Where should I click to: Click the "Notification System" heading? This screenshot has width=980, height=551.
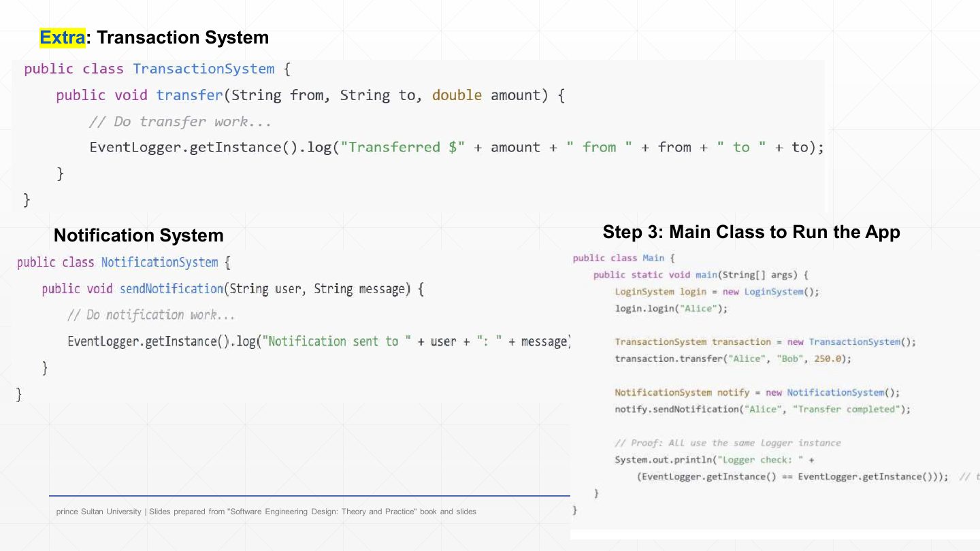[x=139, y=235]
